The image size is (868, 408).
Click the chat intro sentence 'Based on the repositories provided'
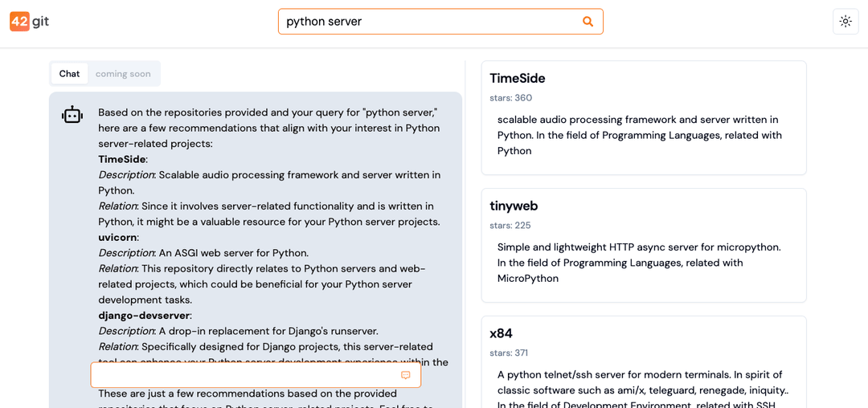[268, 129]
